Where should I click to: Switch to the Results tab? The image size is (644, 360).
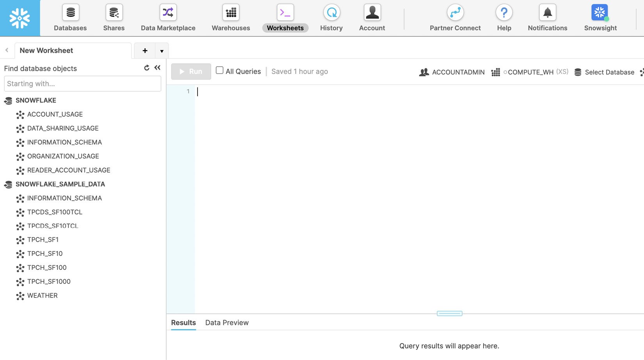click(x=183, y=323)
